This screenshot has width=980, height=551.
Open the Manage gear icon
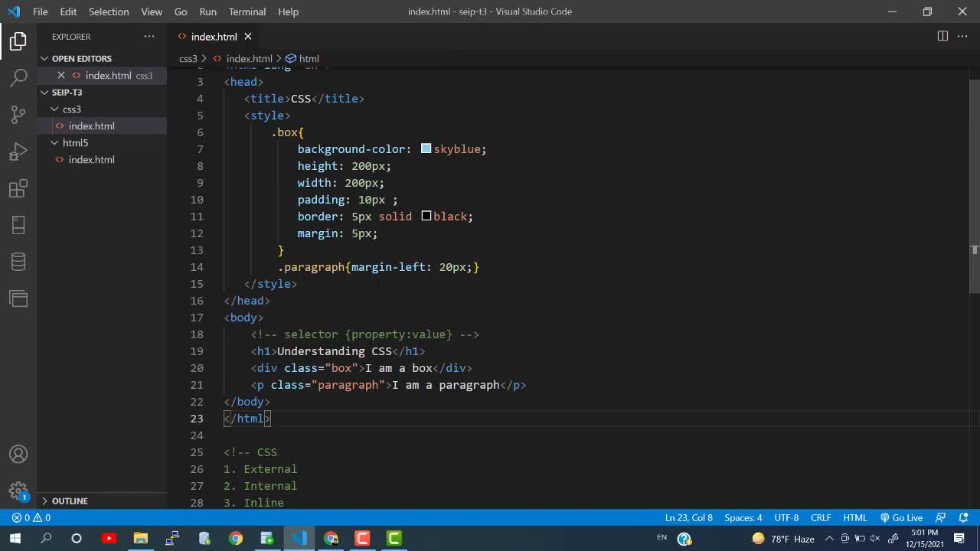point(18,491)
